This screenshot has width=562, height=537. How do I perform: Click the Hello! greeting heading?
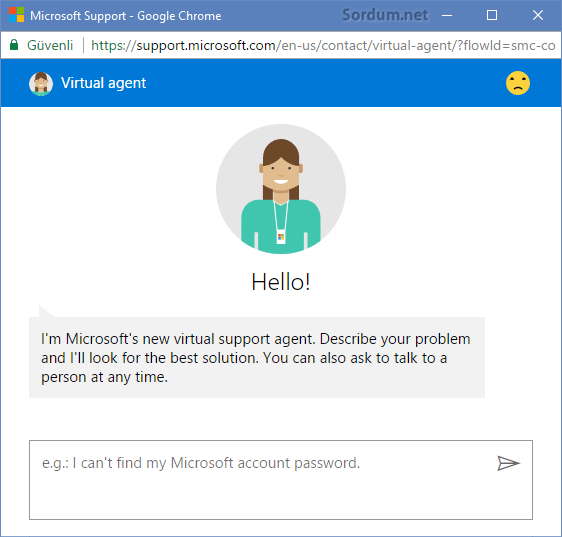tap(281, 282)
